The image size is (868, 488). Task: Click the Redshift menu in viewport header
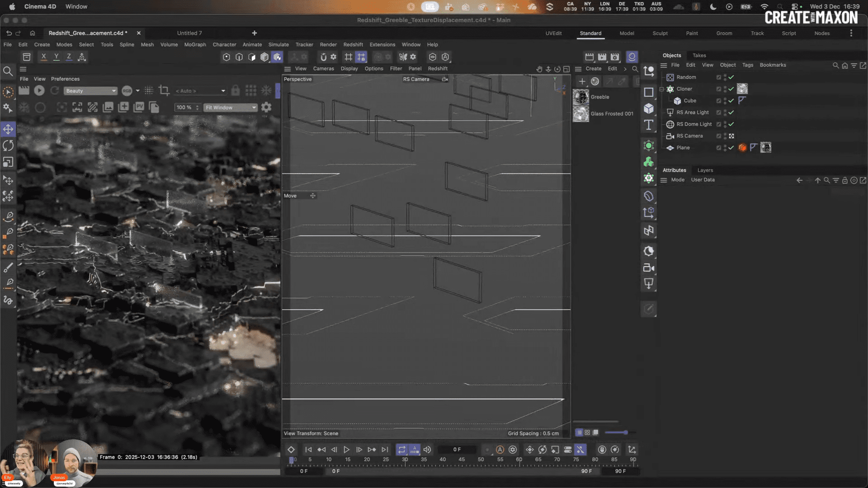[x=438, y=68]
